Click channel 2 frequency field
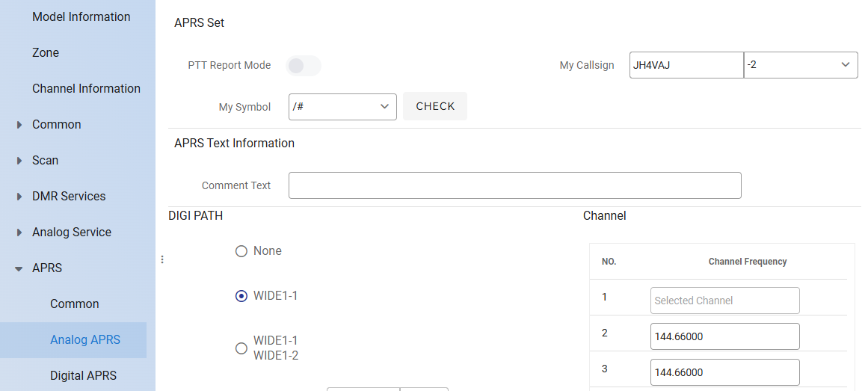The width and height of the screenshot is (868, 391). 724,336
